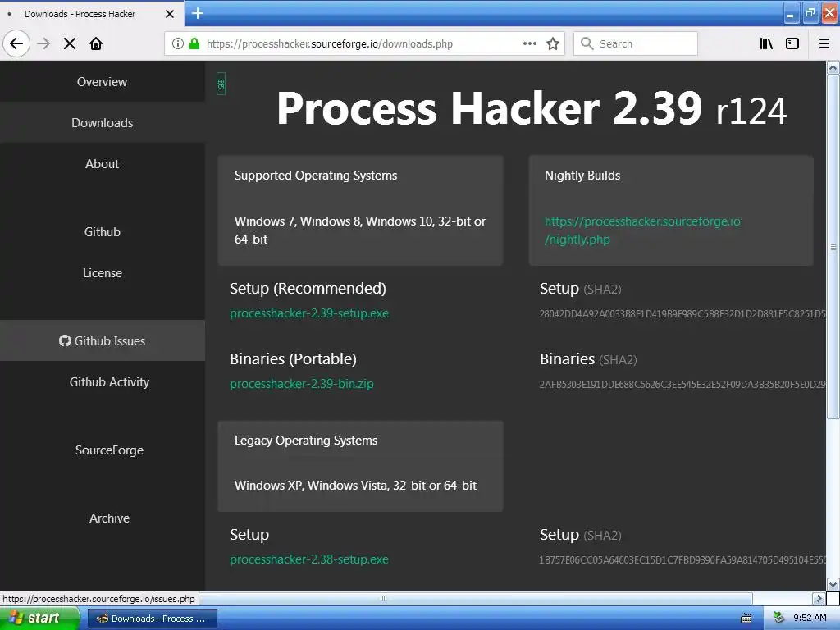
Task: Download processhacker-2.39-setup.exe
Action: click(309, 313)
